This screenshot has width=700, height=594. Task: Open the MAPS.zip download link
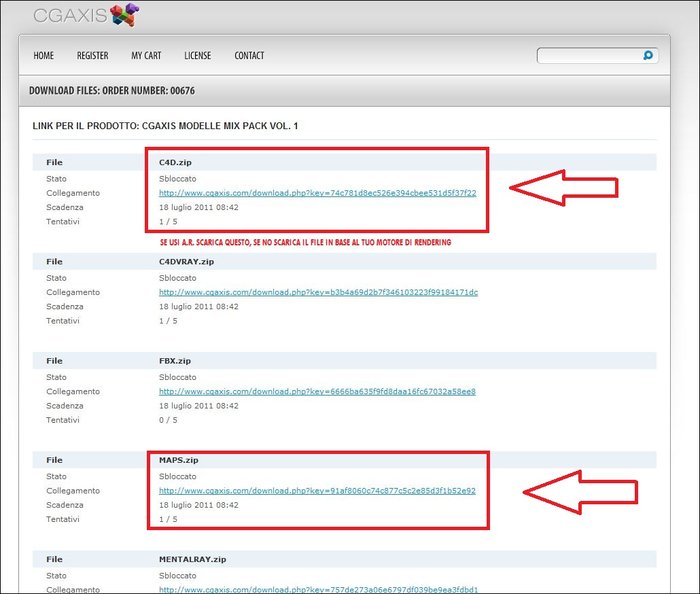317,490
